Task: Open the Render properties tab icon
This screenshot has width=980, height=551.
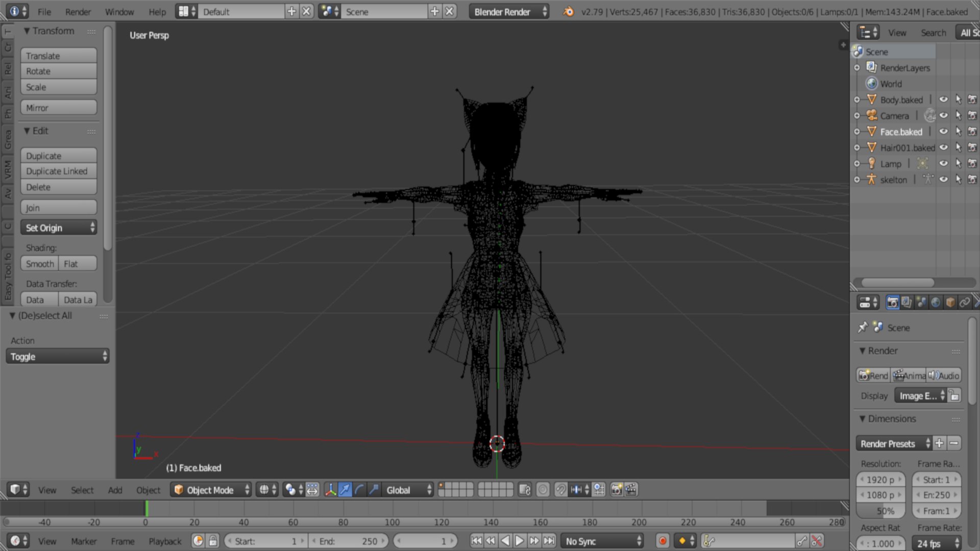Action: [892, 303]
